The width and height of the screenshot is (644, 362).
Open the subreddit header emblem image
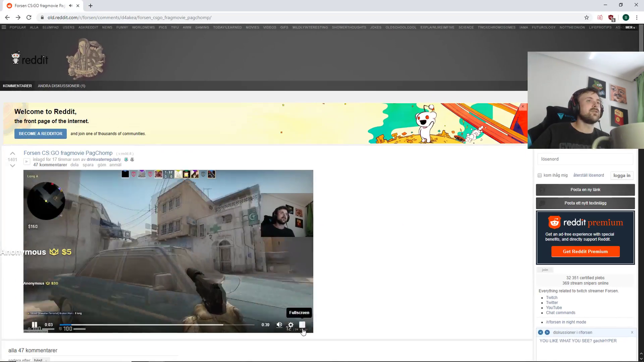point(85,59)
